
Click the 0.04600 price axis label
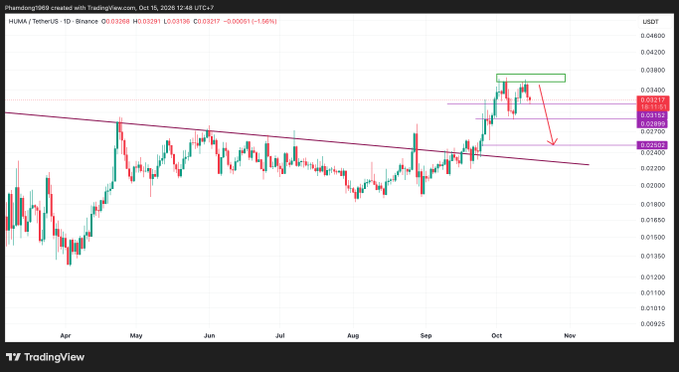(653, 36)
